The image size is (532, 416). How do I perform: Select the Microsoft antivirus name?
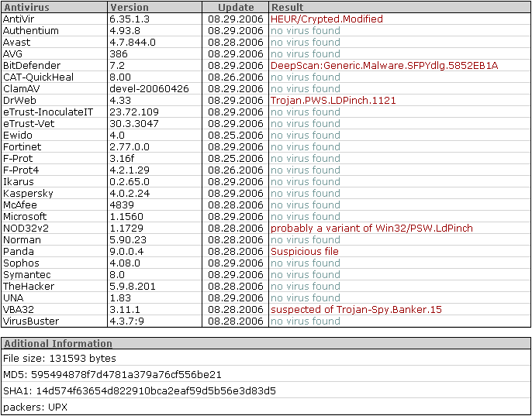point(25,216)
